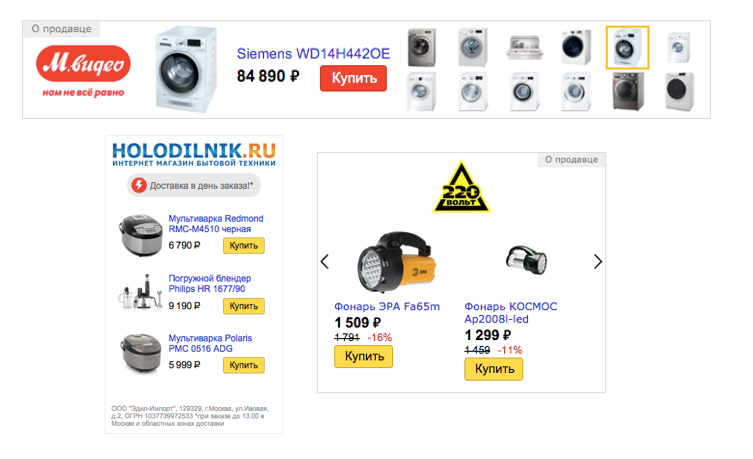Click the red lightning delivery icon
Screen dimensions: 753x459
tap(139, 185)
